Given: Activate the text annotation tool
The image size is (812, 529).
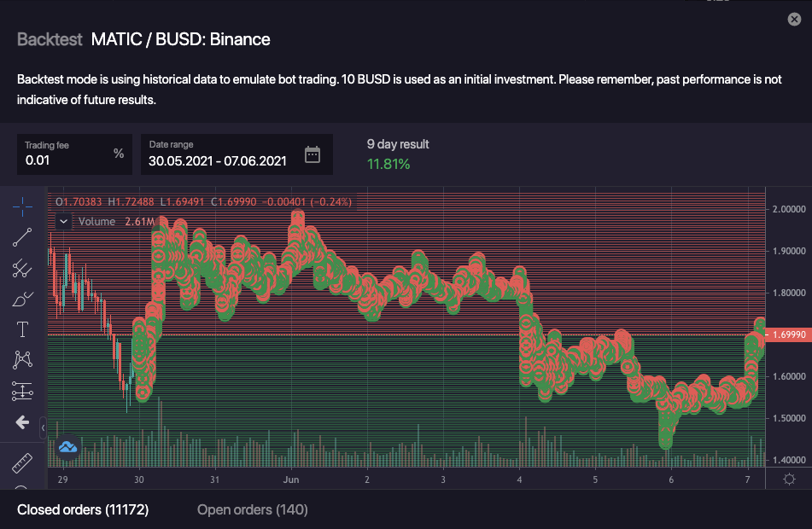Looking at the screenshot, I should [23, 329].
